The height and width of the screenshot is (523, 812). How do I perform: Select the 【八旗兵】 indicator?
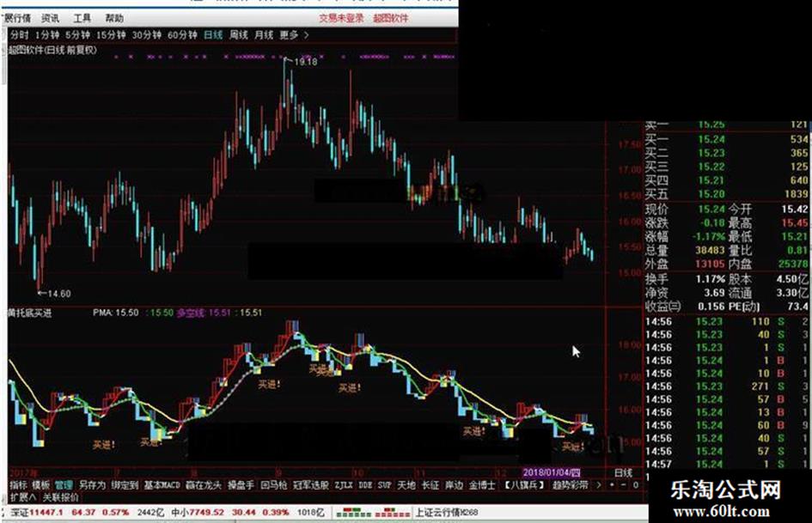tap(525, 485)
